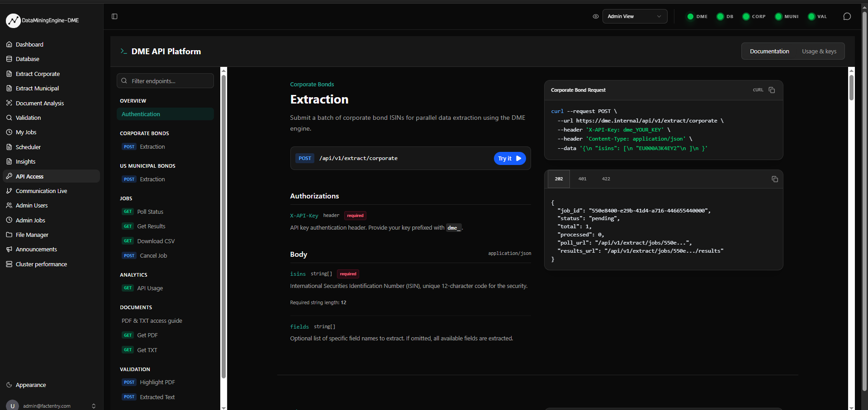Click the X-API-Key authorization name
This screenshot has width=868, height=410.
click(x=304, y=216)
